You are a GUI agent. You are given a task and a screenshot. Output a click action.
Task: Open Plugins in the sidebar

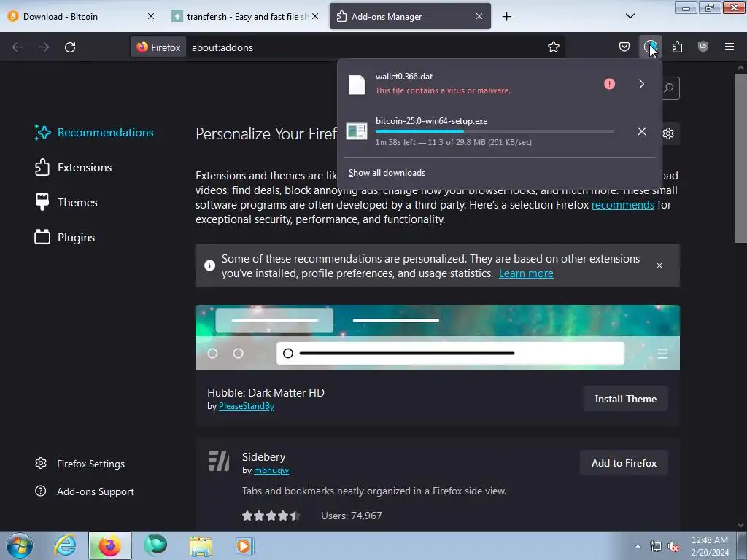point(64,237)
